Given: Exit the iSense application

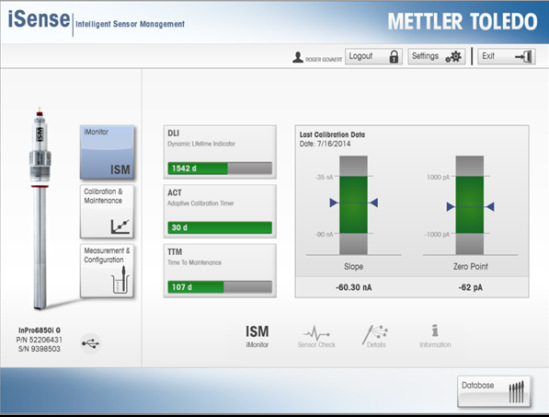Looking at the screenshot, I should click(507, 56).
